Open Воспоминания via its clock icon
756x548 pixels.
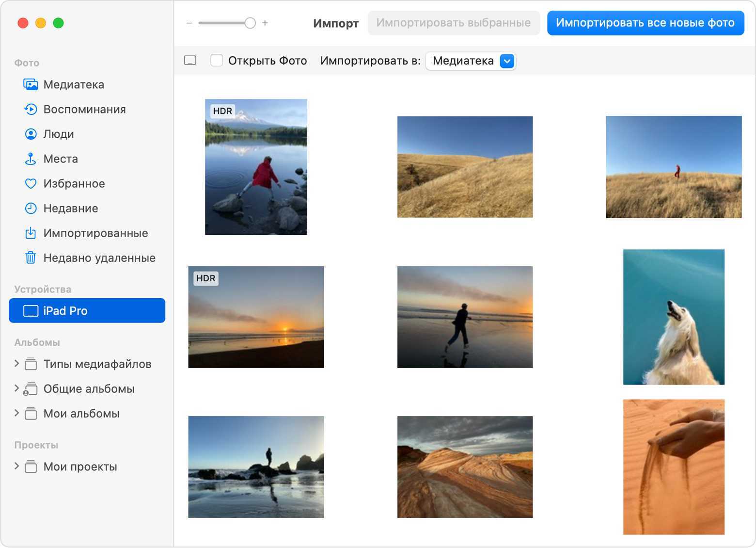pyautogui.click(x=31, y=110)
